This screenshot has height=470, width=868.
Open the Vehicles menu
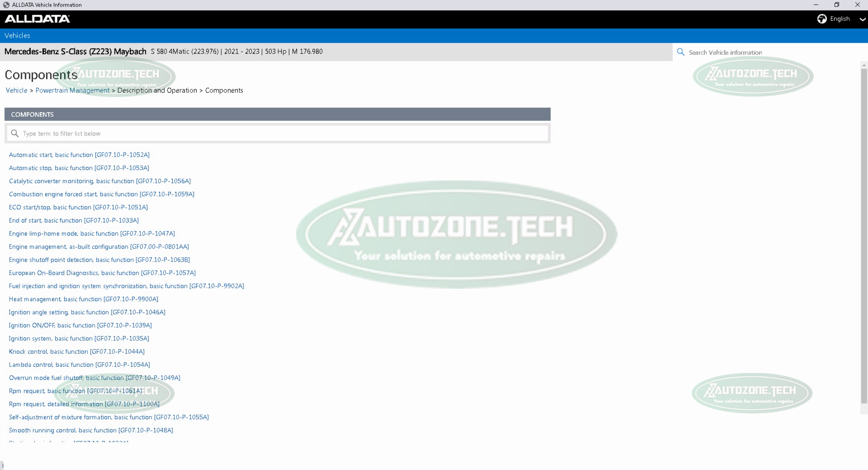17,35
